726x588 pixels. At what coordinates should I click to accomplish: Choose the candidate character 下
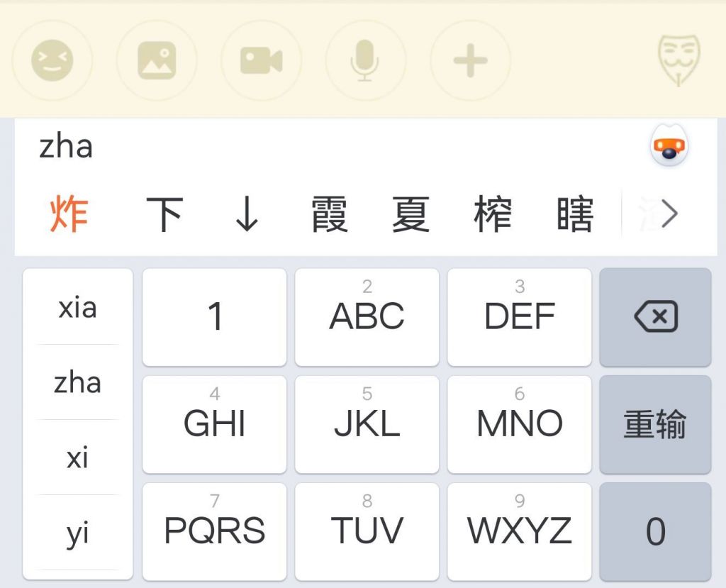tap(164, 215)
